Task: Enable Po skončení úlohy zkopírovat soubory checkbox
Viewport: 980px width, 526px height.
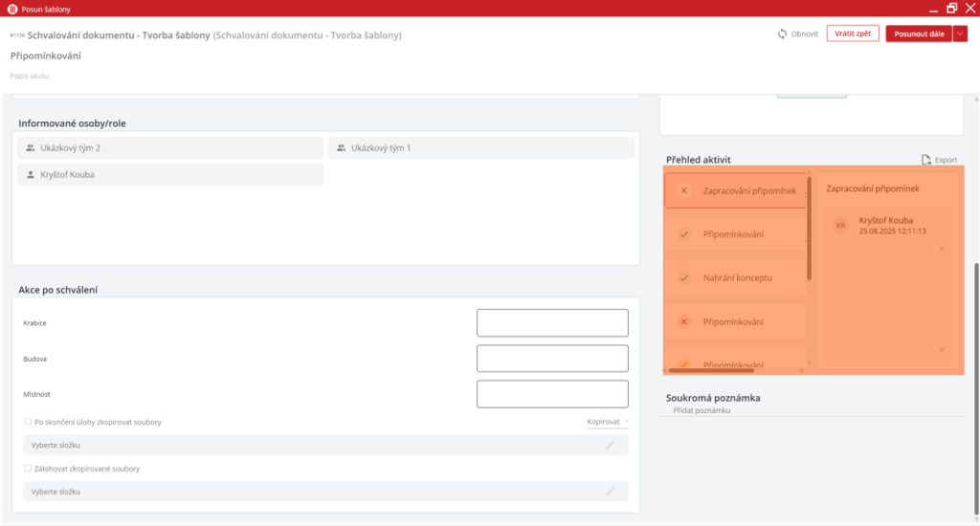Action: pyautogui.click(x=28, y=422)
